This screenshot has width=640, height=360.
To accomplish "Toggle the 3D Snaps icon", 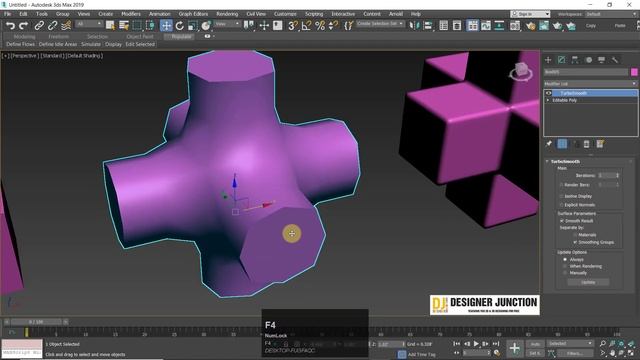I will (x=293, y=26).
